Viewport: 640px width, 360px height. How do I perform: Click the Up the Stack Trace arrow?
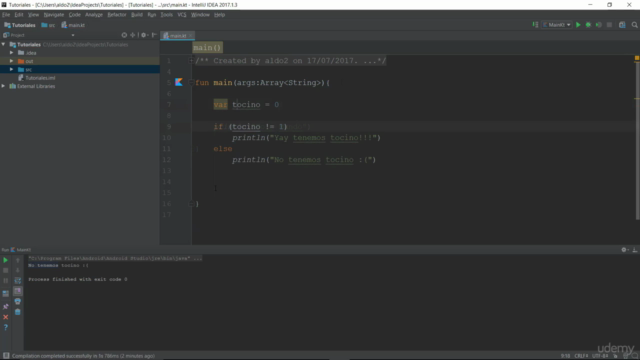18,260
